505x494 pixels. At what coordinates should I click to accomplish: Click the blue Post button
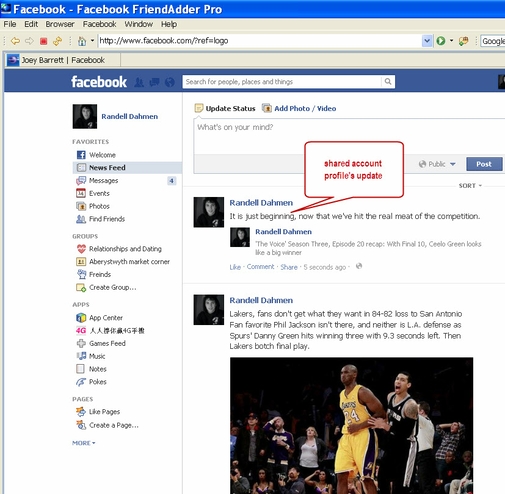click(x=484, y=164)
